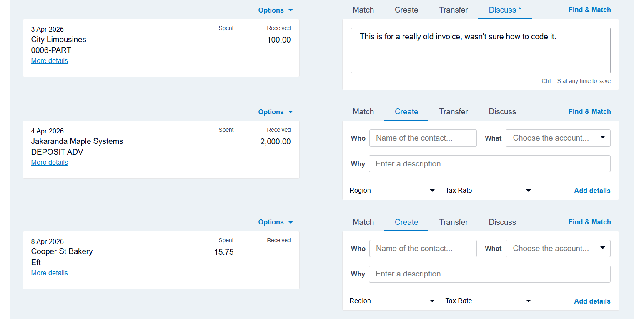Open Region dropdown for the 2,000.00 transaction
The image size is (644, 319).
tap(392, 191)
